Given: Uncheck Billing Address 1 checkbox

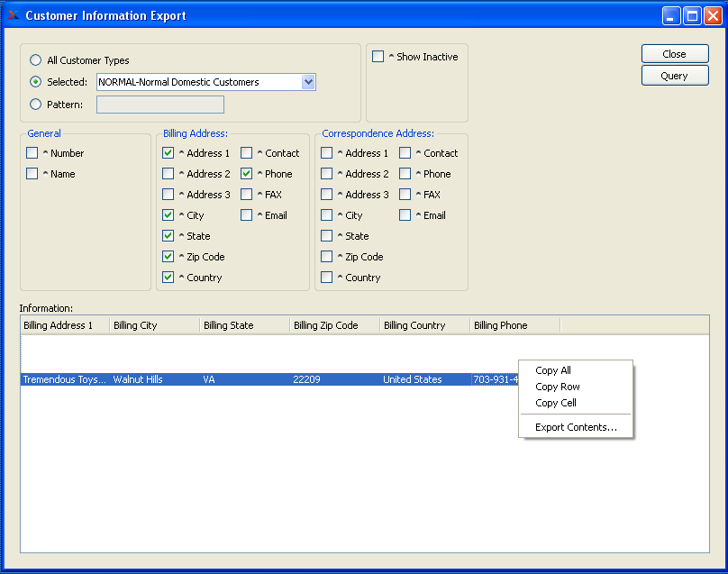Looking at the screenshot, I should (x=168, y=153).
